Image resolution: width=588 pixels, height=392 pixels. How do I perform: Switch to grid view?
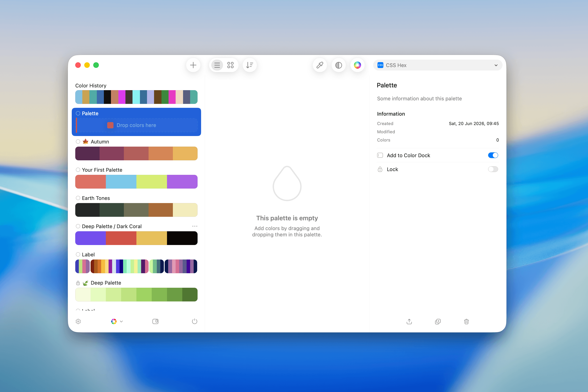[230, 65]
